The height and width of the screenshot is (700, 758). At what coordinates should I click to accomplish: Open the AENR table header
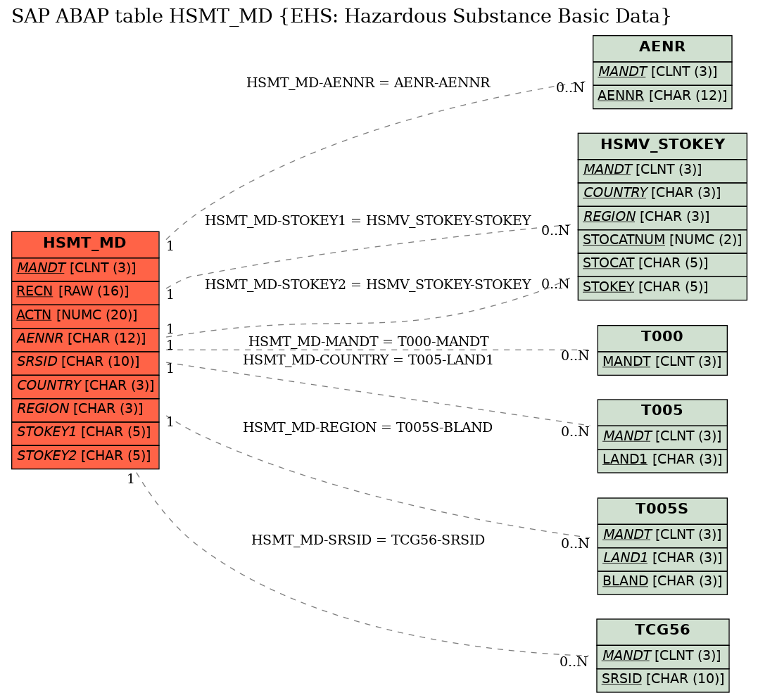pyautogui.click(x=662, y=48)
